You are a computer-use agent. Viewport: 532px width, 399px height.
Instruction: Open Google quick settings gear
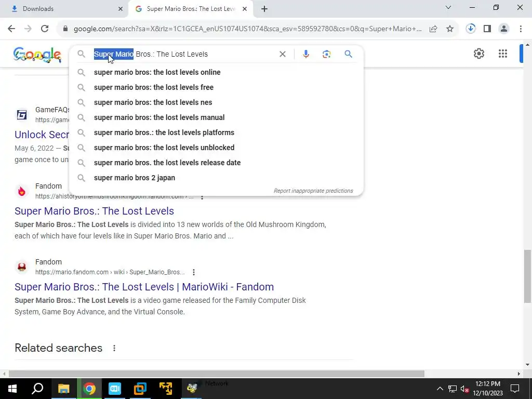(x=478, y=54)
